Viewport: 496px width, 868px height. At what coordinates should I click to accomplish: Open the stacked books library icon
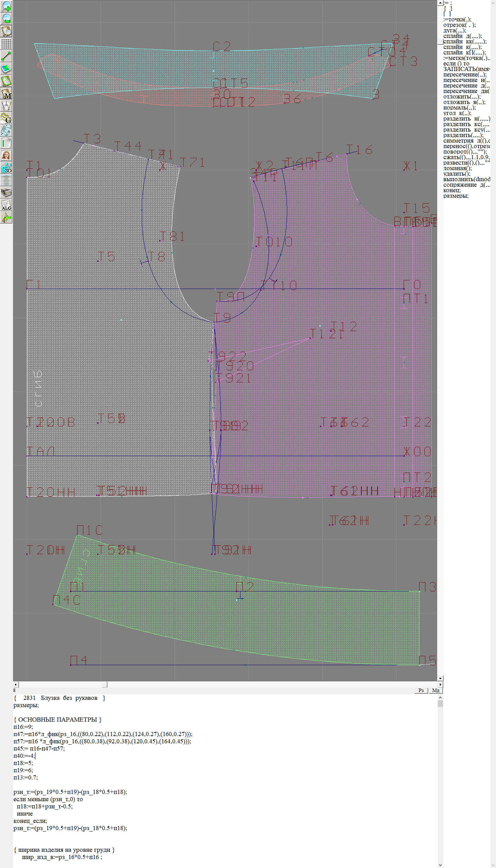click(7, 193)
